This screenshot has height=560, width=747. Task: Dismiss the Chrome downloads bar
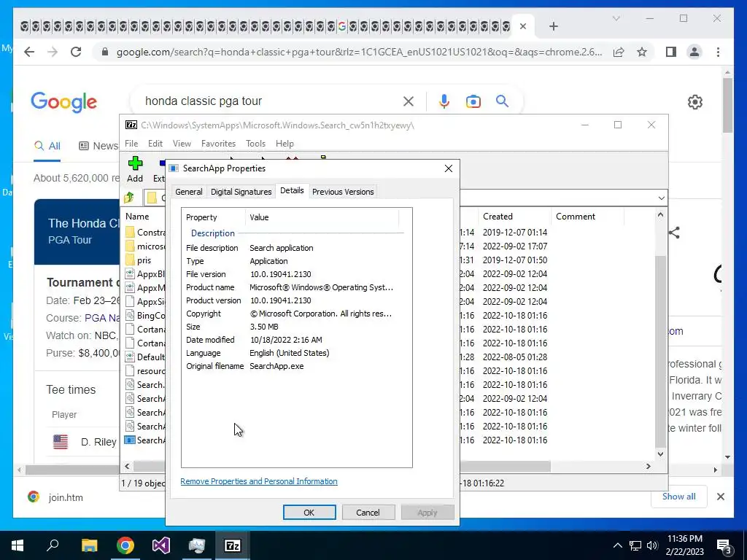tap(720, 497)
